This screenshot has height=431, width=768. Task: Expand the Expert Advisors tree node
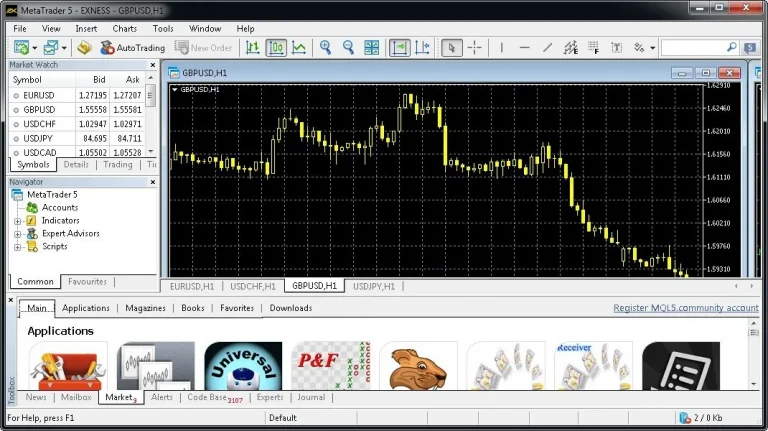pos(18,234)
